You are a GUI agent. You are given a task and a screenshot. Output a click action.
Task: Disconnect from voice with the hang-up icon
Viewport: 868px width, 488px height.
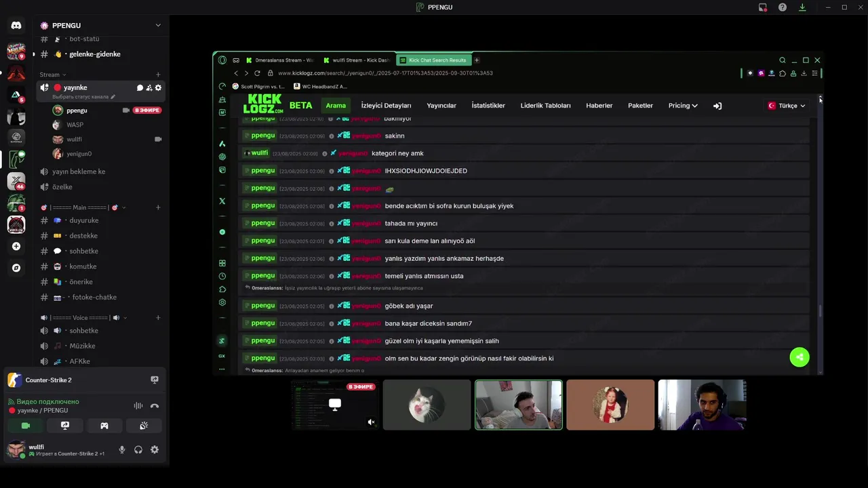pyautogui.click(x=155, y=406)
